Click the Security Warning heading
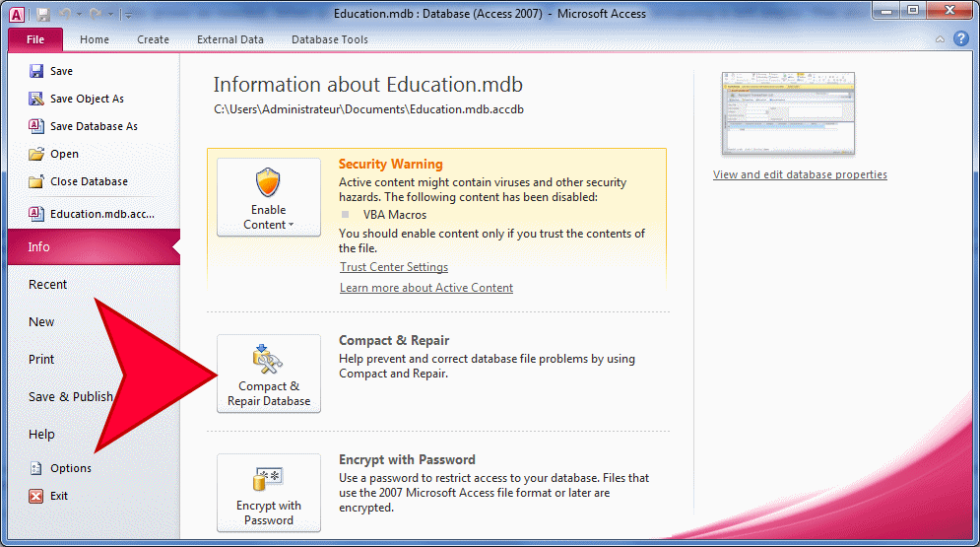This screenshot has height=547, width=980. 391,164
